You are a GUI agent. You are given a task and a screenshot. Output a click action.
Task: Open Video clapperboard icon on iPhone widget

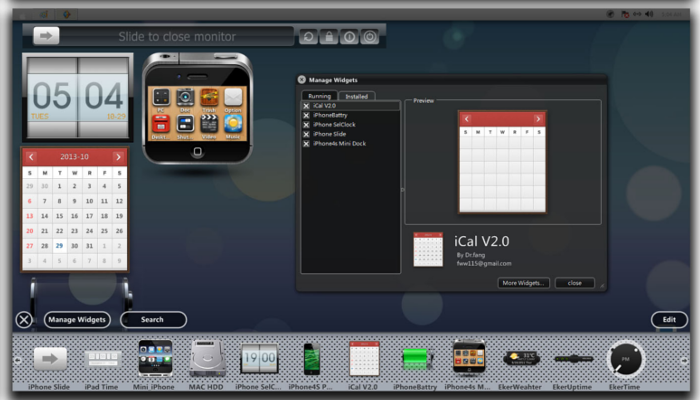click(x=209, y=124)
